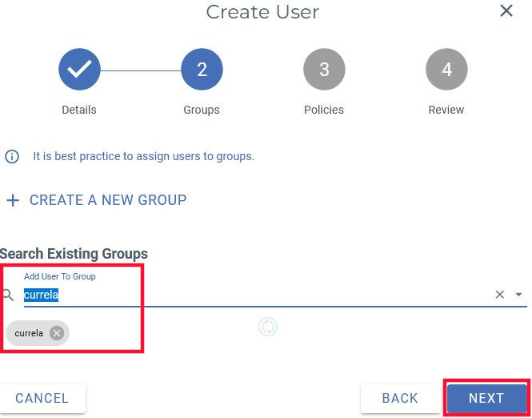Expand the group dropdown arrow
This screenshot has width=532, height=418.
(x=518, y=295)
